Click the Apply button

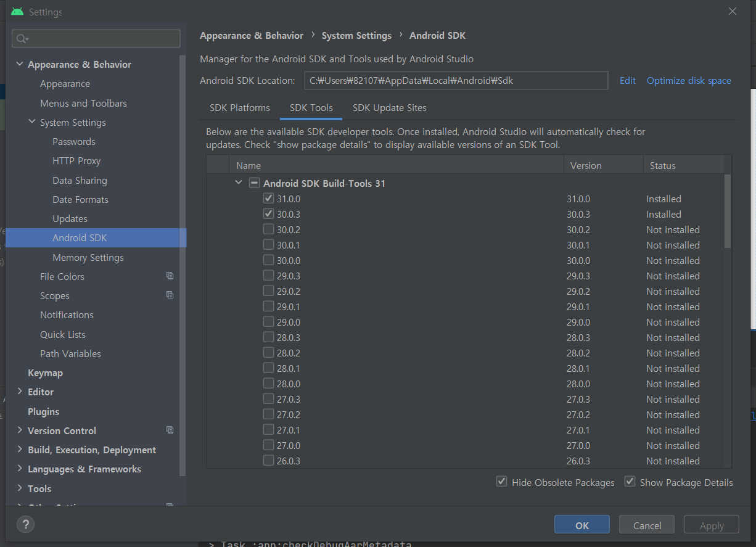pos(712,525)
